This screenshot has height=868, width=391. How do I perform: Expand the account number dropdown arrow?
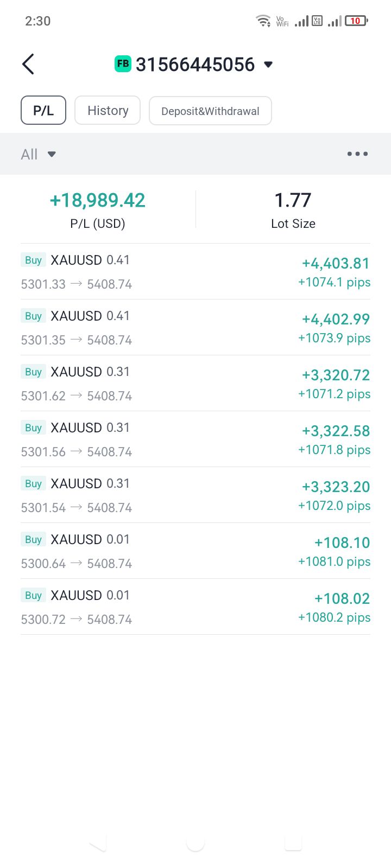tap(268, 65)
